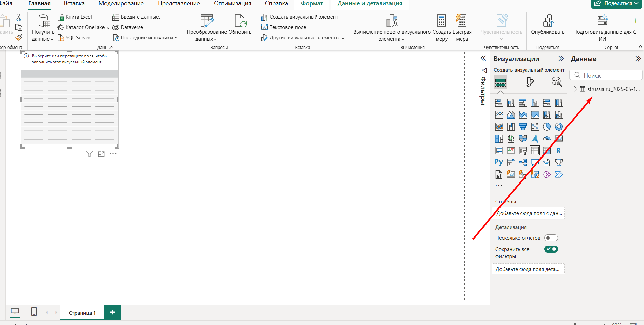This screenshot has height=325, width=644.
Task: Turn off 'Сохранить все фильтры' switch
Action: point(551,249)
